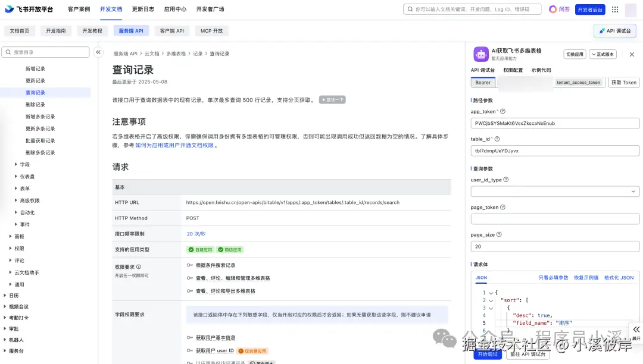Click the 20 次/秒 rate limit link
The width and height of the screenshot is (643, 364).
point(196,234)
